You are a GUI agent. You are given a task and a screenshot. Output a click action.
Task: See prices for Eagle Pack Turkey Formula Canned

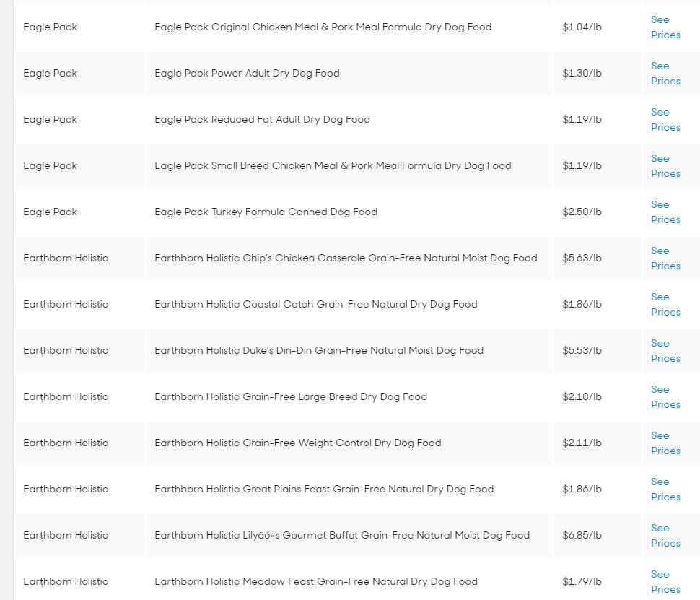click(665, 212)
